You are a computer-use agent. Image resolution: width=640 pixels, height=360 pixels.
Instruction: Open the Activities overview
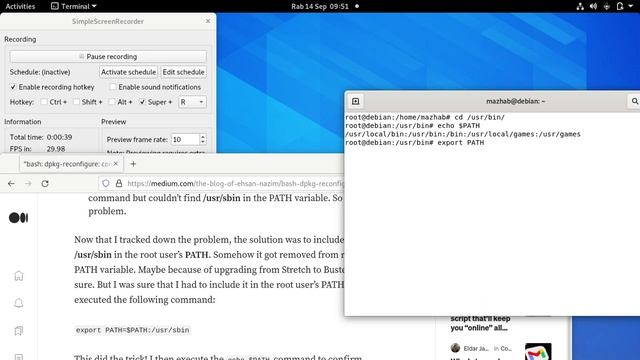[x=20, y=6]
